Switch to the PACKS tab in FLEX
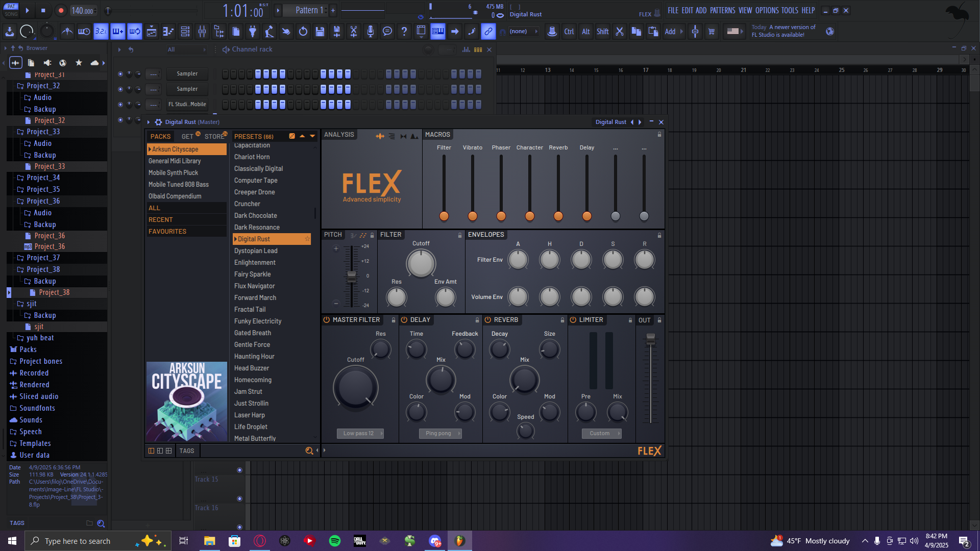 tap(160, 136)
